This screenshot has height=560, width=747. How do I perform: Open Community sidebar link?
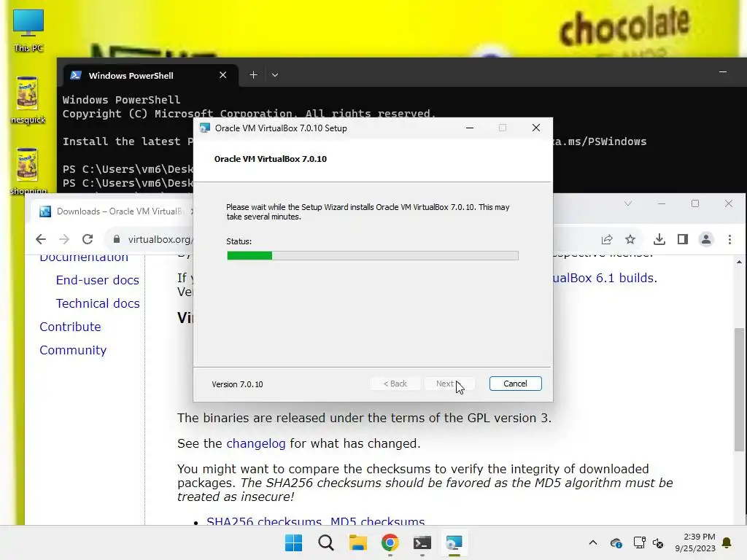73,350
